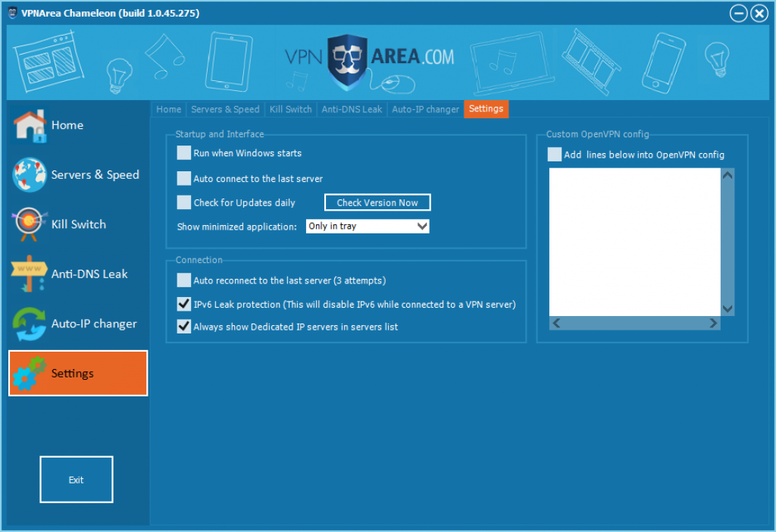Screen dimensions: 776x532
Task: Open the Kill Switch tab
Action: click(x=290, y=109)
